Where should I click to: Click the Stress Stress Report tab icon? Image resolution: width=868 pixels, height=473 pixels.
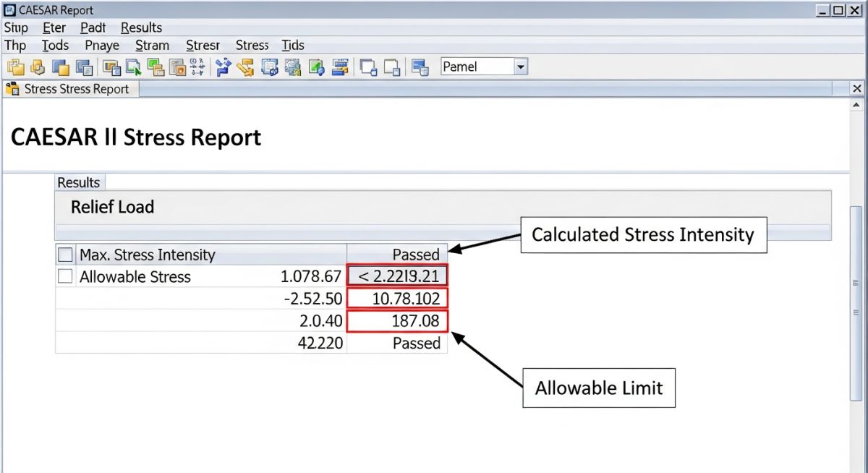12,88
